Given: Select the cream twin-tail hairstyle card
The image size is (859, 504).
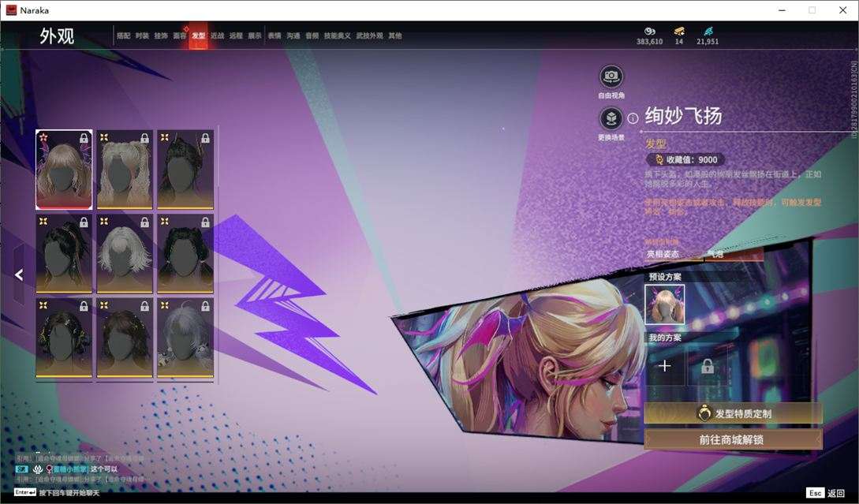Looking at the screenshot, I should [x=125, y=170].
